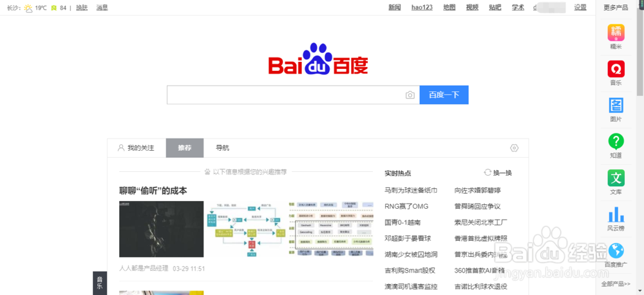This screenshot has width=644, height=295.
Task: Click hot topic 吉诺比利球衣退役
Action: click(x=481, y=287)
